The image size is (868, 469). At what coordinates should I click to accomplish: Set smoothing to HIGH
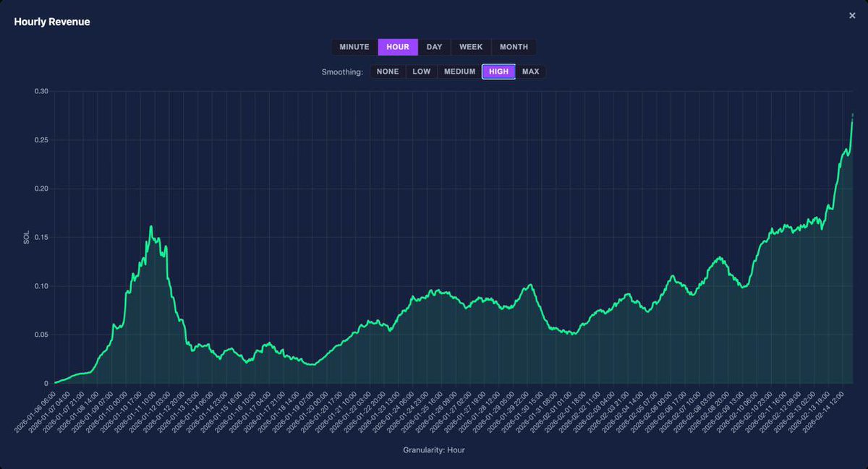pos(499,72)
